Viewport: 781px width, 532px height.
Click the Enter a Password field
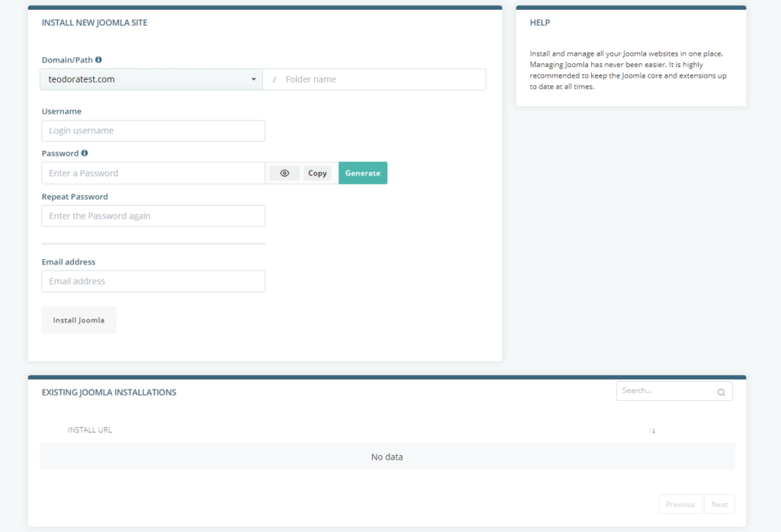[153, 173]
